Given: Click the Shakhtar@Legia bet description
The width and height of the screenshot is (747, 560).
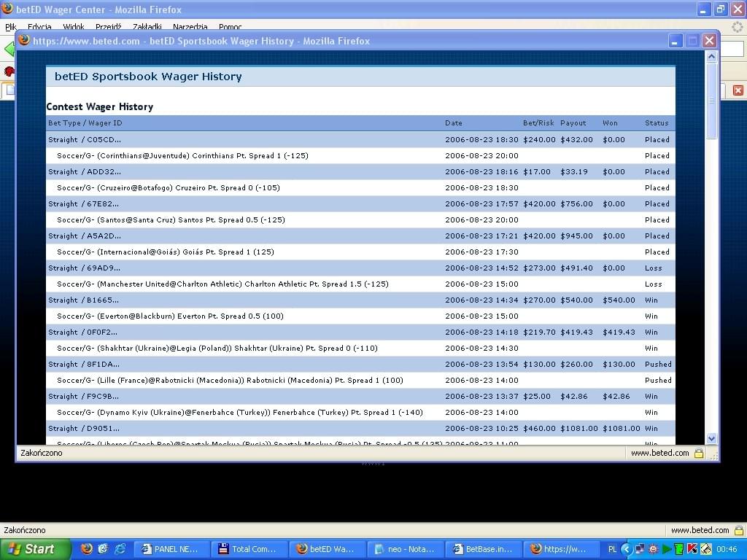Looking at the screenshot, I should (x=217, y=349).
